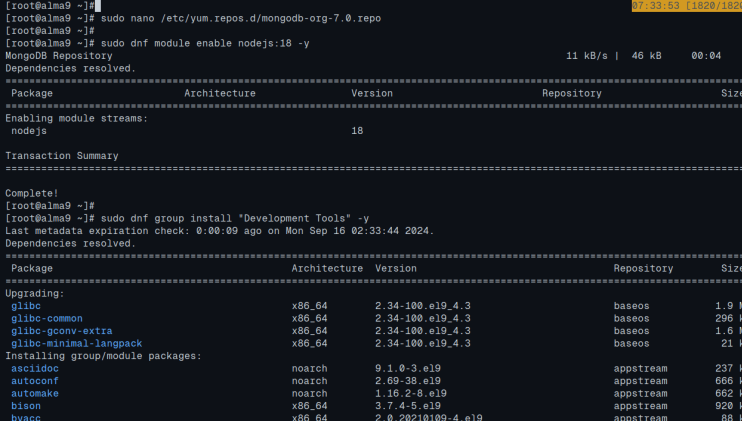Click the nodejs module stream entry
Screen dimensions: 742x421
click(29, 131)
